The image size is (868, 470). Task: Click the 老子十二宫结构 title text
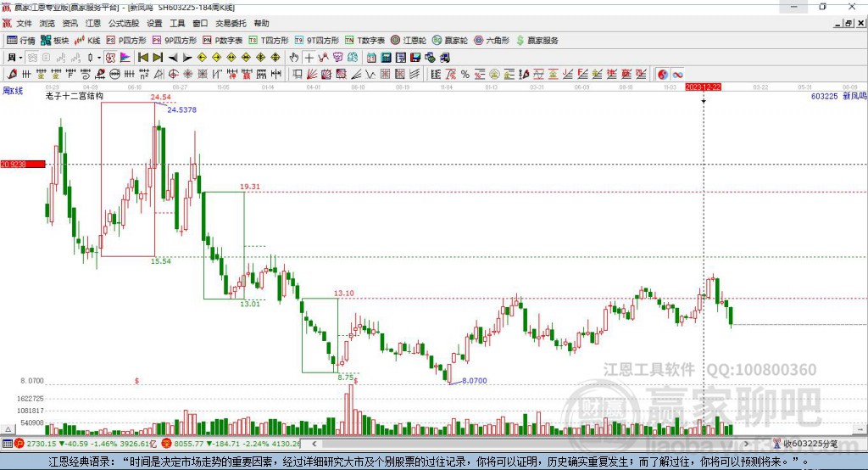click(x=75, y=96)
